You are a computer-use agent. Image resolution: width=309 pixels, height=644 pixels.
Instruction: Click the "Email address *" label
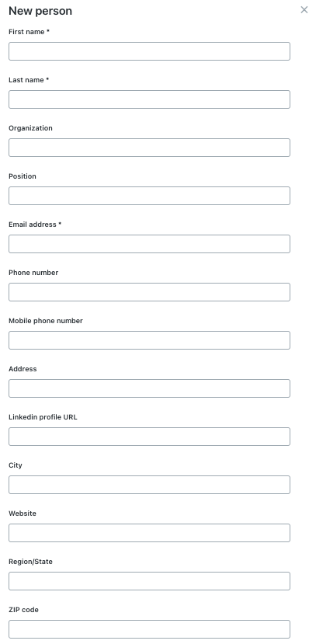point(35,225)
